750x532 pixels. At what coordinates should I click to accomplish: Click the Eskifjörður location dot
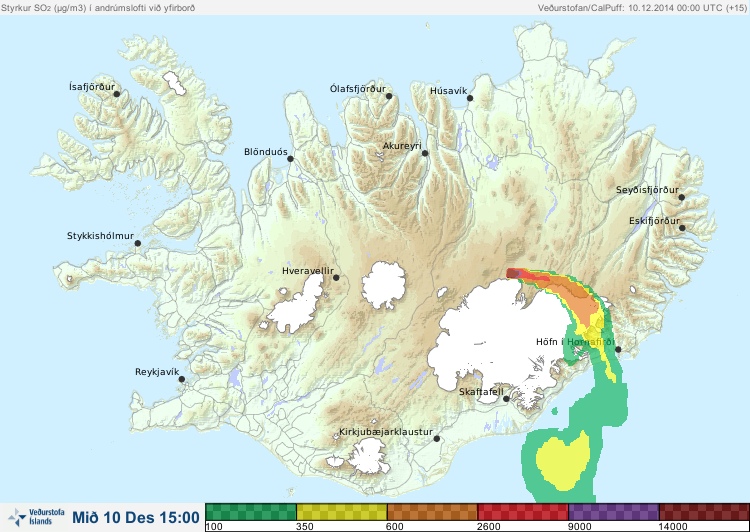coord(682,228)
